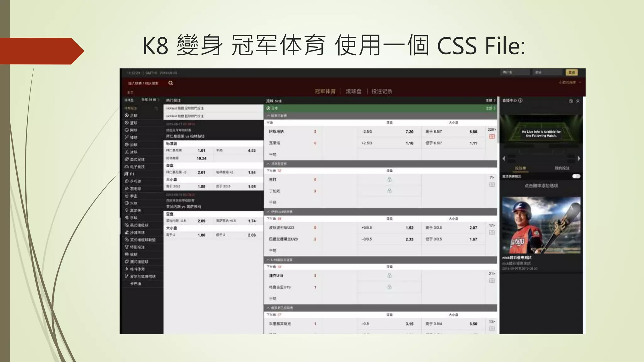
Task: Select odds 7.20 for -2.5/3 handicap
Action: [x=409, y=132]
